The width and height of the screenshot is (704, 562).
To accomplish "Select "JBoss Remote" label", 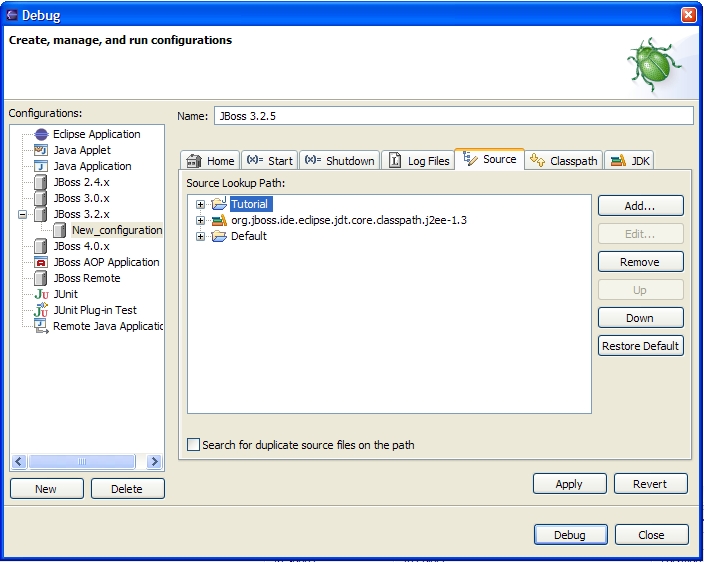I will tap(87, 278).
